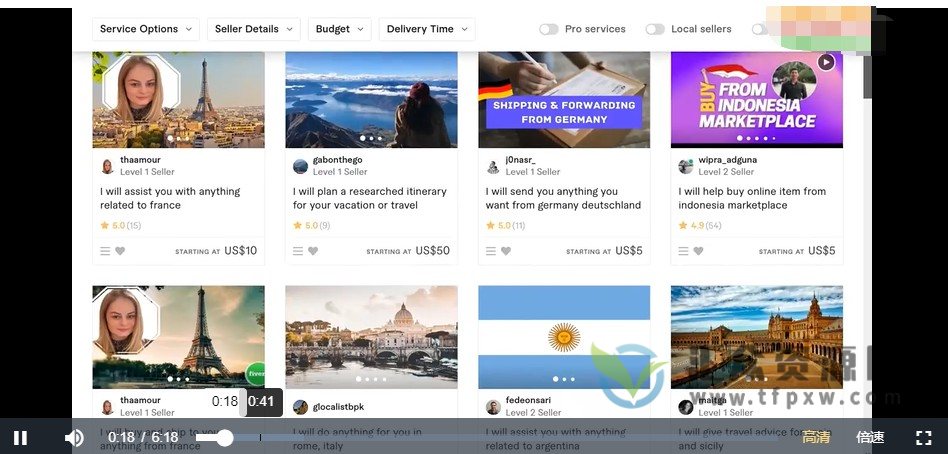Expand Service Options dropdown
Image resolution: width=948 pixels, height=454 pixels.
[x=146, y=29]
